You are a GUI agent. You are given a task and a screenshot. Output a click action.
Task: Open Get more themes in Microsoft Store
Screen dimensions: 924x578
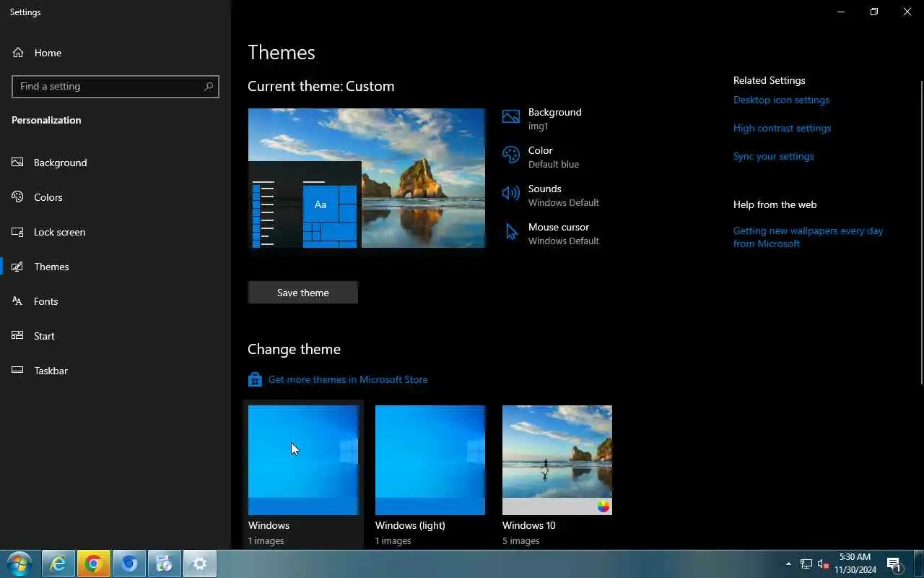pyautogui.click(x=348, y=379)
